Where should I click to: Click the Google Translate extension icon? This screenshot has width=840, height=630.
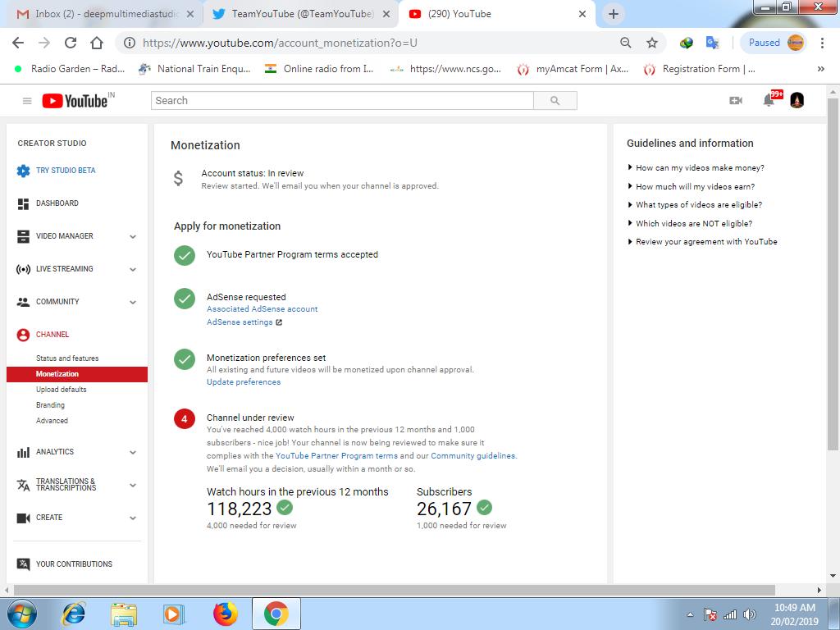[712, 43]
